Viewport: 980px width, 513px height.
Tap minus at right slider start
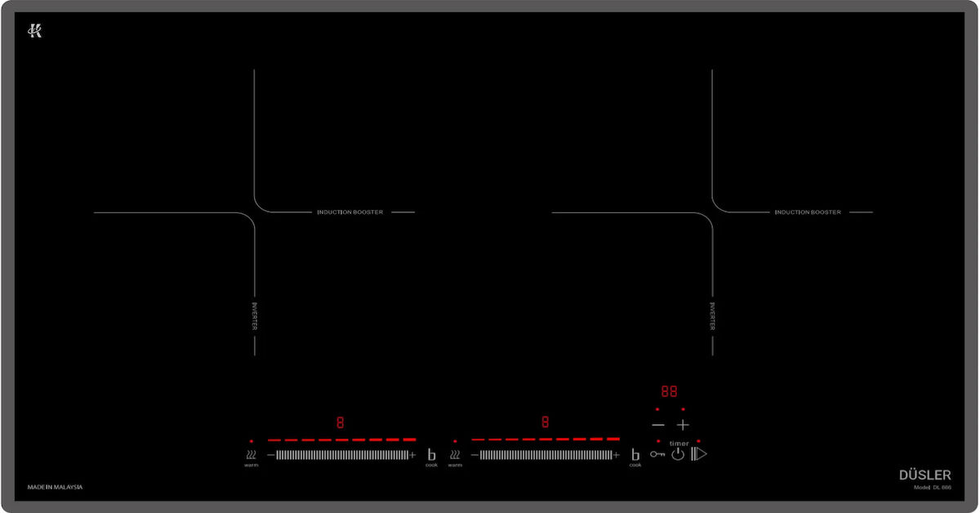click(474, 455)
